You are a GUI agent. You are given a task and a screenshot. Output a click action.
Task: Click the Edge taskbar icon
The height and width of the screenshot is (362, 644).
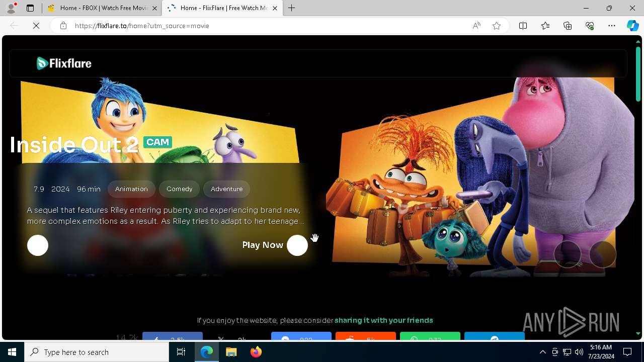(207, 352)
